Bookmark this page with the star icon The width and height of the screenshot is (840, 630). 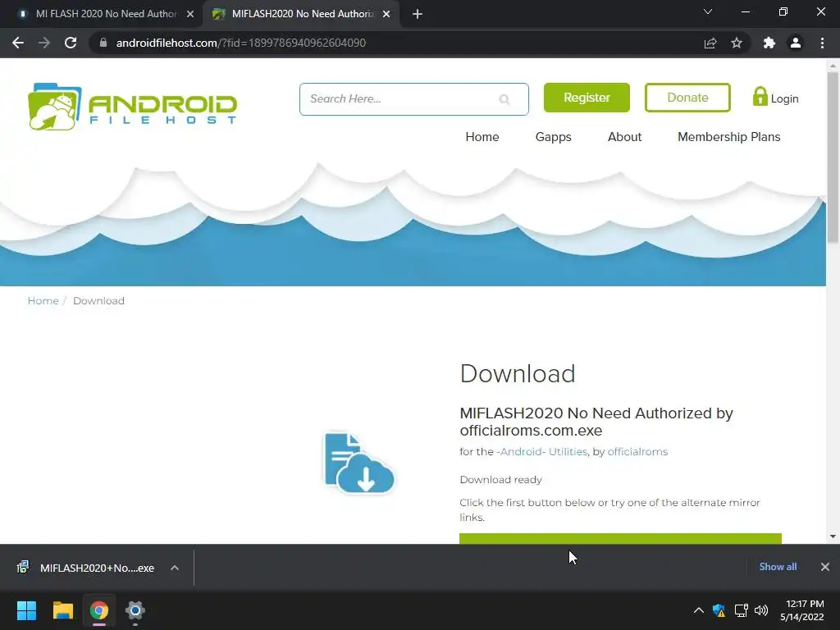click(737, 43)
